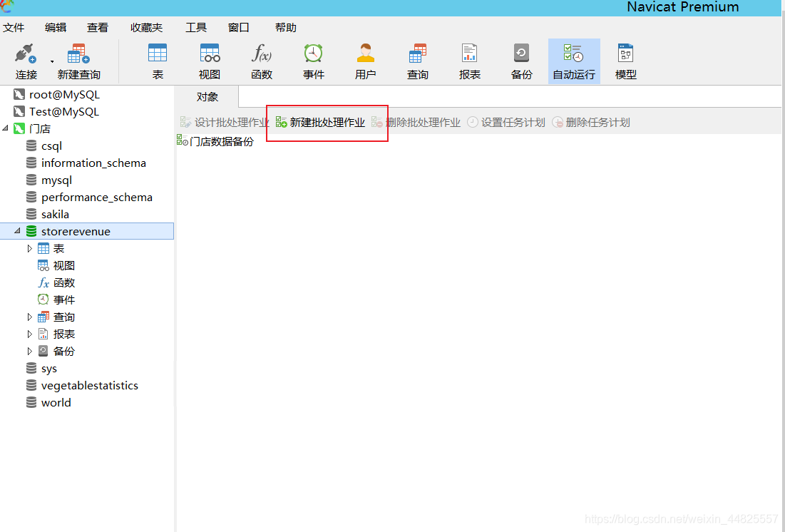The height and width of the screenshot is (532, 785).
Task: Expand the 表 node under storerevenue
Action: click(29, 248)
